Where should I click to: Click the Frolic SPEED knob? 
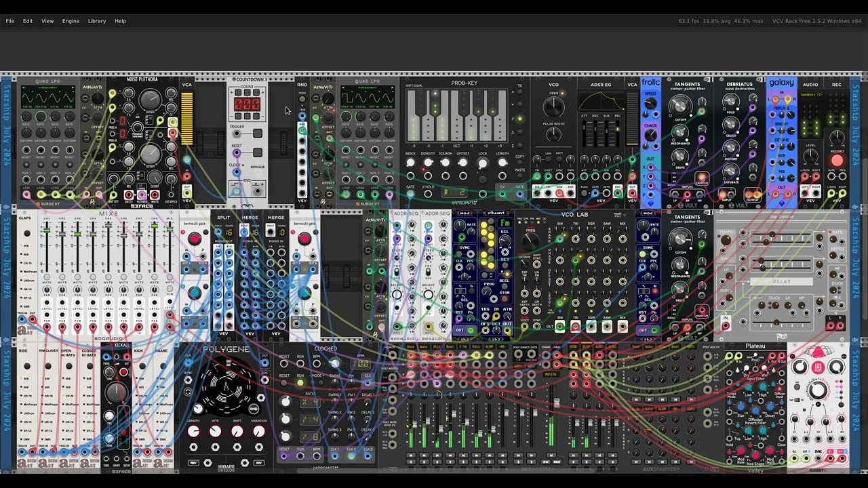[650, 104]
